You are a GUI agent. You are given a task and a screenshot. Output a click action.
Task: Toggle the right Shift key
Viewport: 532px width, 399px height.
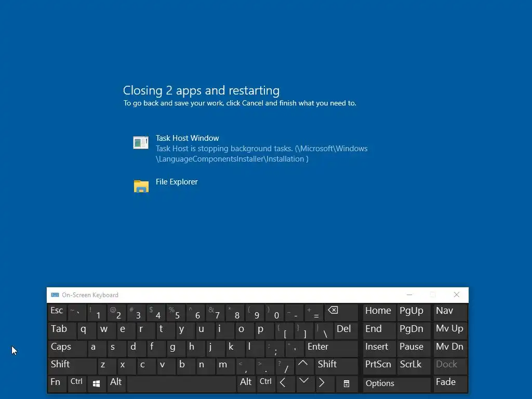click(x=336, y=366)
